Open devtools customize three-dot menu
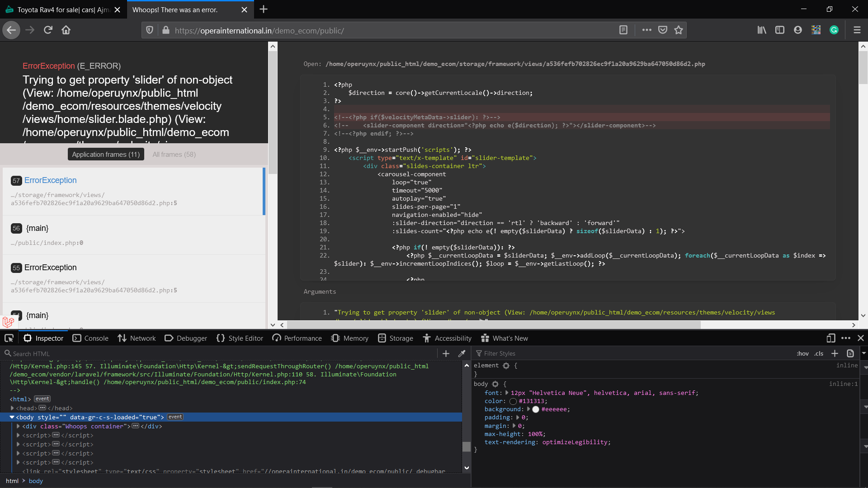 point(846,338)
